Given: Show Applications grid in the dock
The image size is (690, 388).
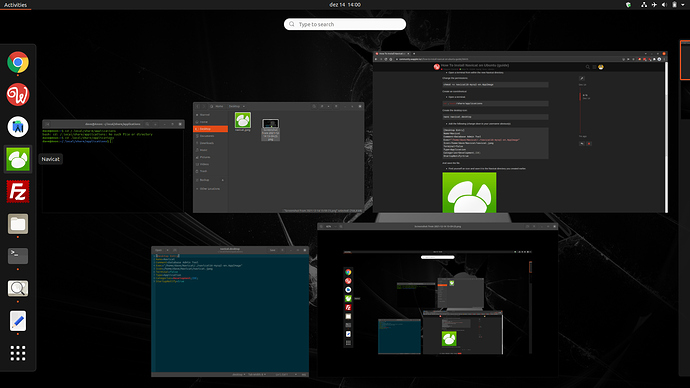Looking at the screenshot, I should [18, 353].
